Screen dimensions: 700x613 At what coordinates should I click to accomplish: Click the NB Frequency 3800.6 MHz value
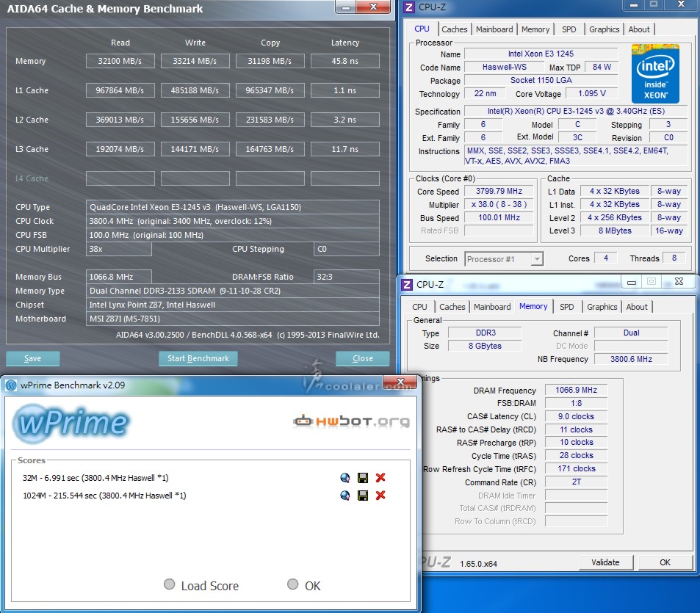point(631,359)
